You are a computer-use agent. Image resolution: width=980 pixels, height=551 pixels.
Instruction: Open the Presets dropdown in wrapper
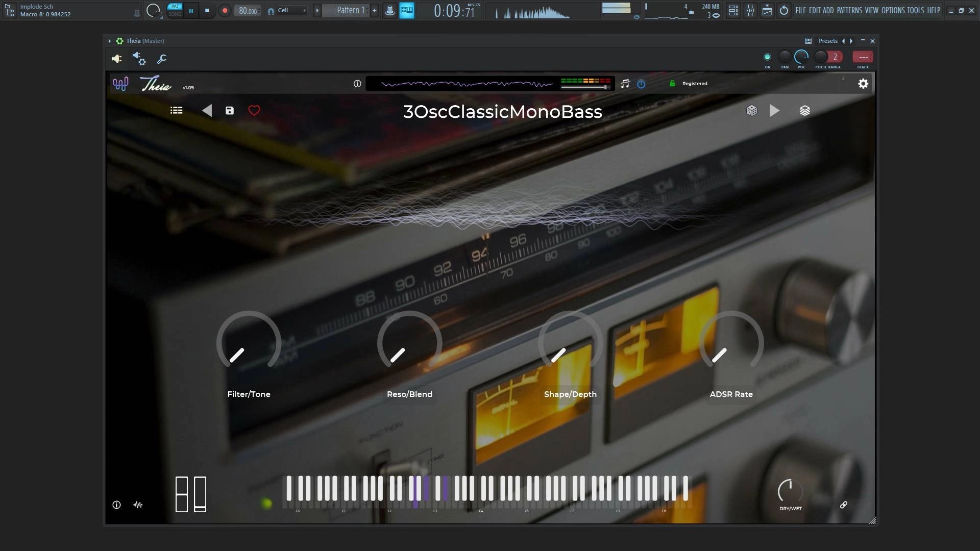[x=828, y=41]
